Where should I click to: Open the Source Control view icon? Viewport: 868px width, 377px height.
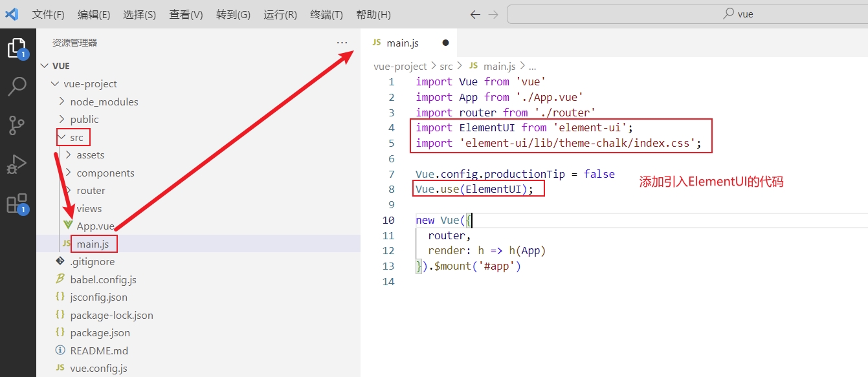pos(17,125)
